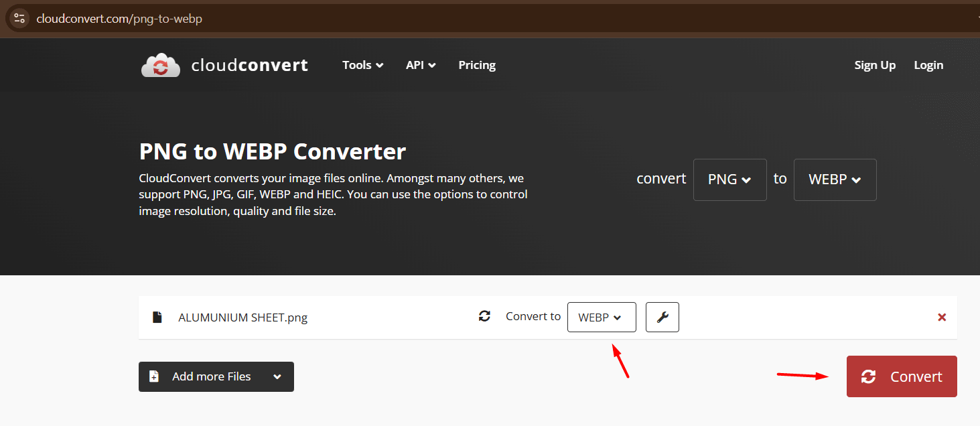Open the wrench conversion options button
This screenshot has height=426, width=980.
tap(662, 317)
